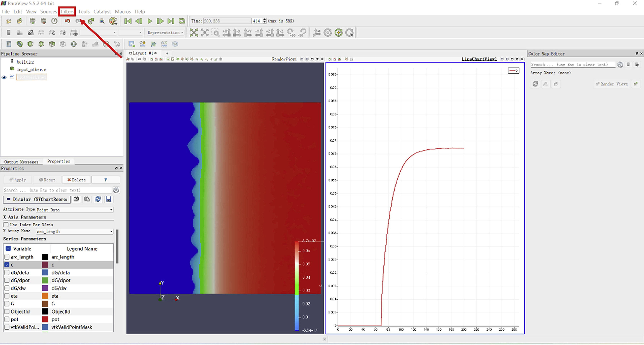Enable the arc_length series checkbox
The height and width of the screenshot is (345, 644).
7,257
